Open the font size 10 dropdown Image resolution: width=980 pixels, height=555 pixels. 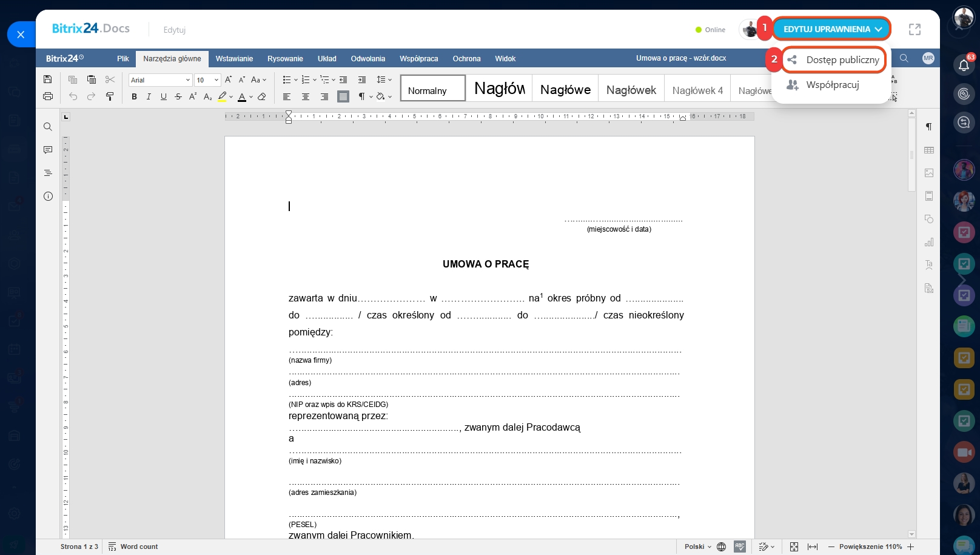tap(216, 80)
